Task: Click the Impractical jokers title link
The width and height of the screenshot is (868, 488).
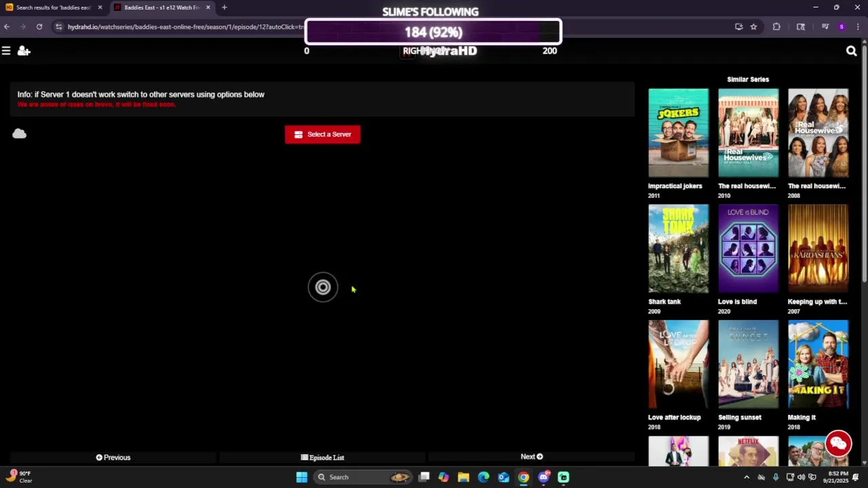Action: point(675,186)
